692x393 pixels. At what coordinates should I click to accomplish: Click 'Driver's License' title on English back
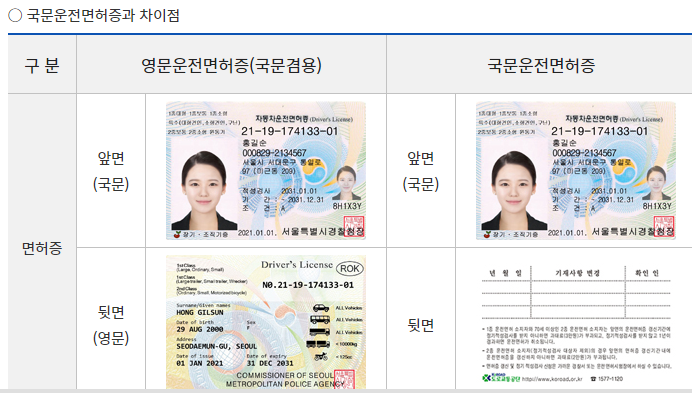coord(297,265)
